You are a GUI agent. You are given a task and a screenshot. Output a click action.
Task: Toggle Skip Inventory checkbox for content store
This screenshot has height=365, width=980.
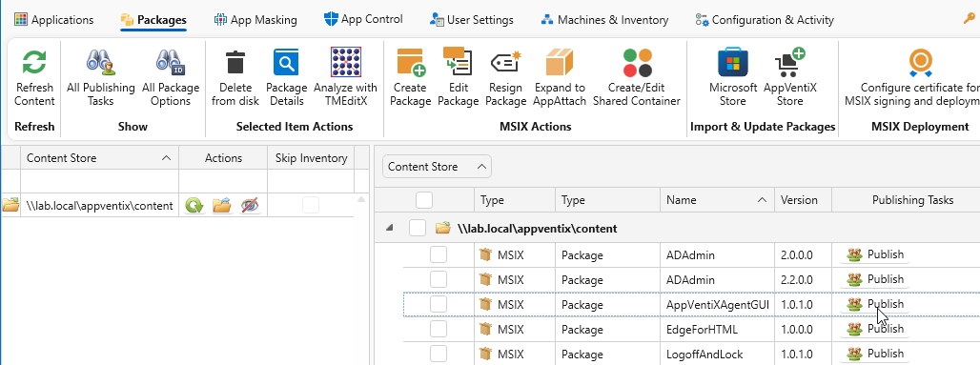[x=311, y=205]
